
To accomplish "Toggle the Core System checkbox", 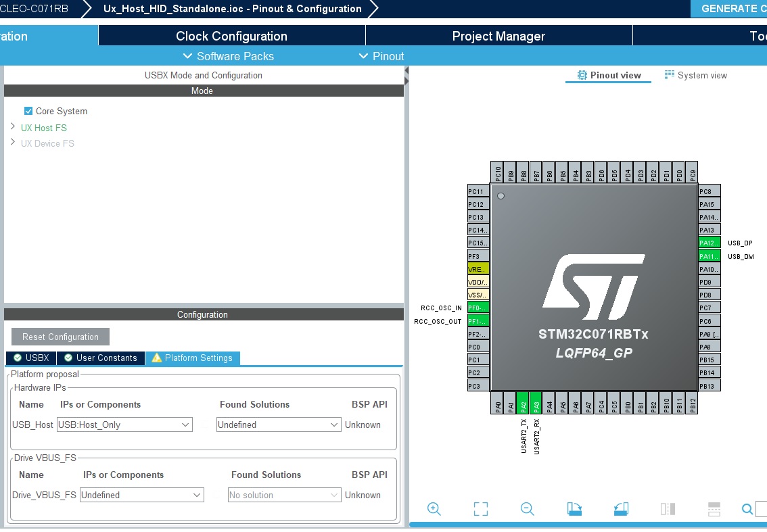I will (28, 111).
